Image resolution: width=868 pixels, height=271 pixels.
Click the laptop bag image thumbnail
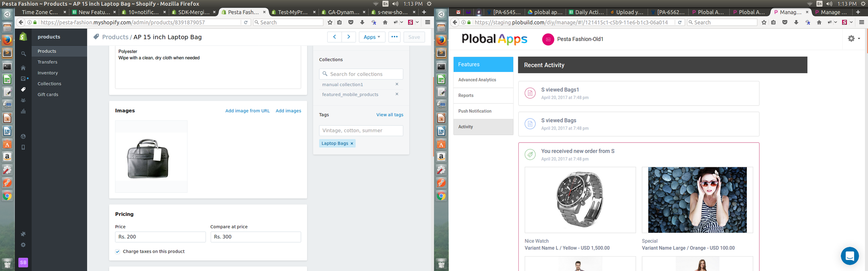(x=151, y=157)
